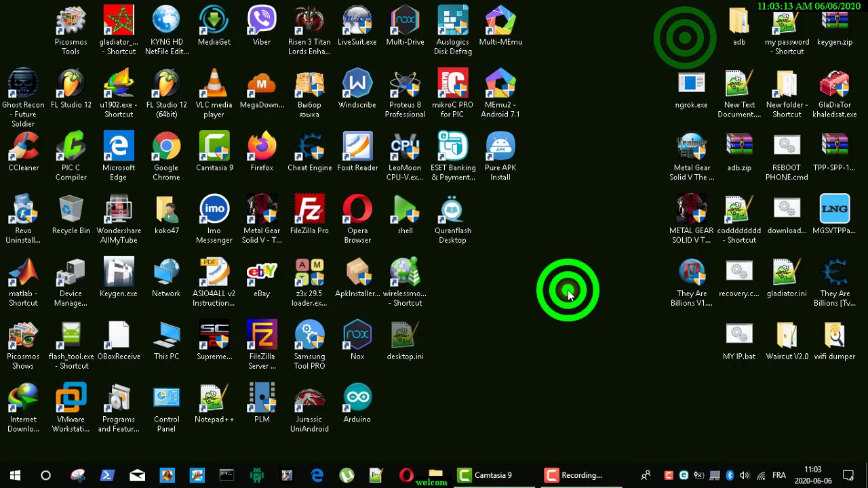Viewport: 868px width, 488px height.
Task: Click the Cortana circle on taskbar
Action: tap(45, 475)
